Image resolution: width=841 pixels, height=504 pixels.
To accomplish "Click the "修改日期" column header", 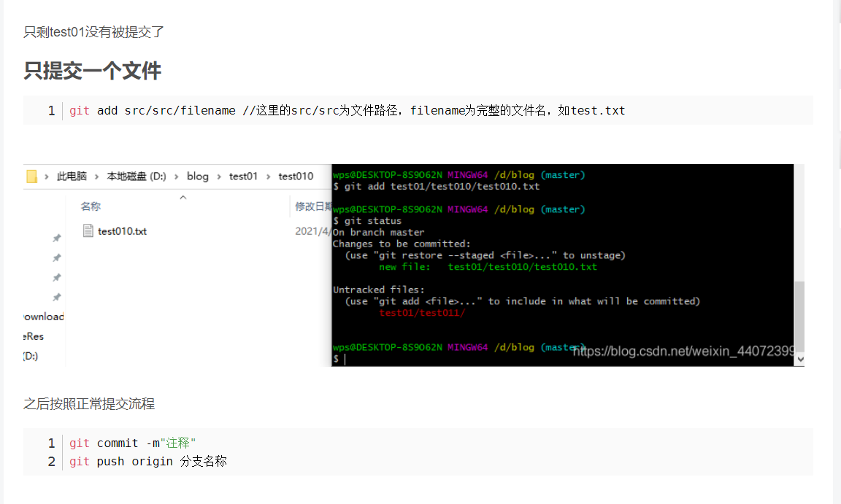I will coord(313,206).
